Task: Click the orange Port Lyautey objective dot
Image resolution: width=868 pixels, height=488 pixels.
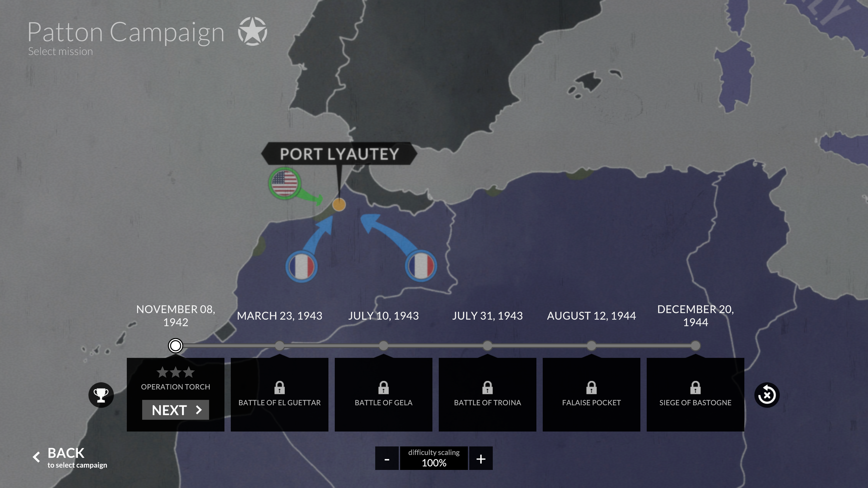Action: (x=339, y=205)
